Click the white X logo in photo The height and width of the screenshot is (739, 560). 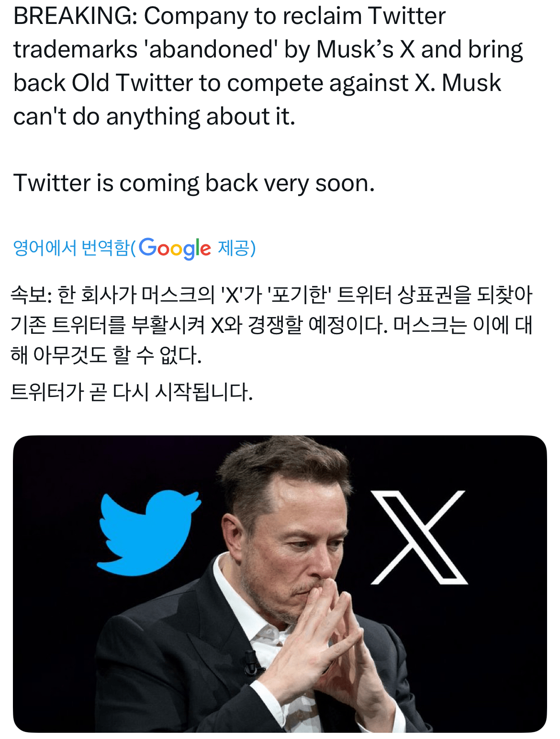418,537
